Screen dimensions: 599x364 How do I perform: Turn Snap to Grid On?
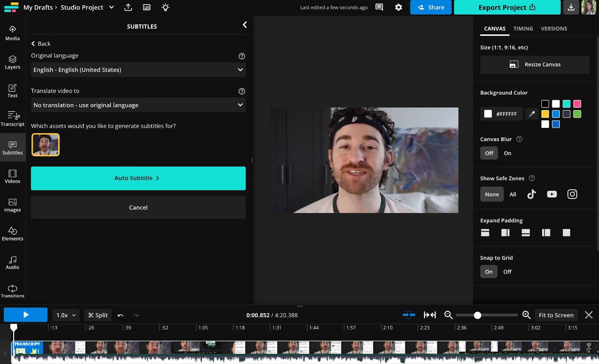[x=489, y=272]
